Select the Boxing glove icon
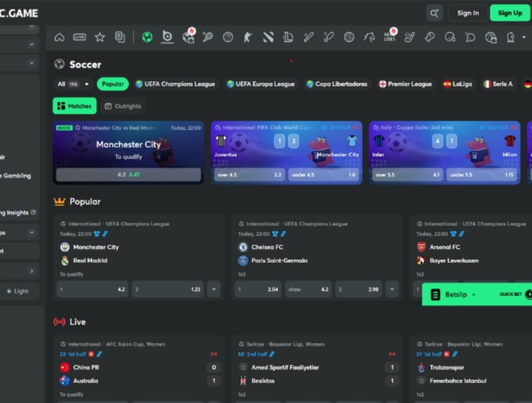Screen dimensions: 532x403 tap(430, 37)
